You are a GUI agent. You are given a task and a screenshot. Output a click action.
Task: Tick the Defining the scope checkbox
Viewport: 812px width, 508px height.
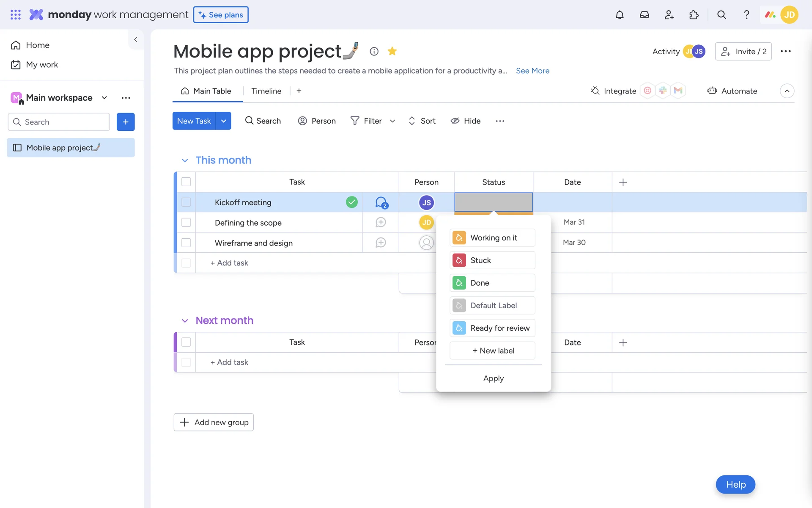pos(186,222)
